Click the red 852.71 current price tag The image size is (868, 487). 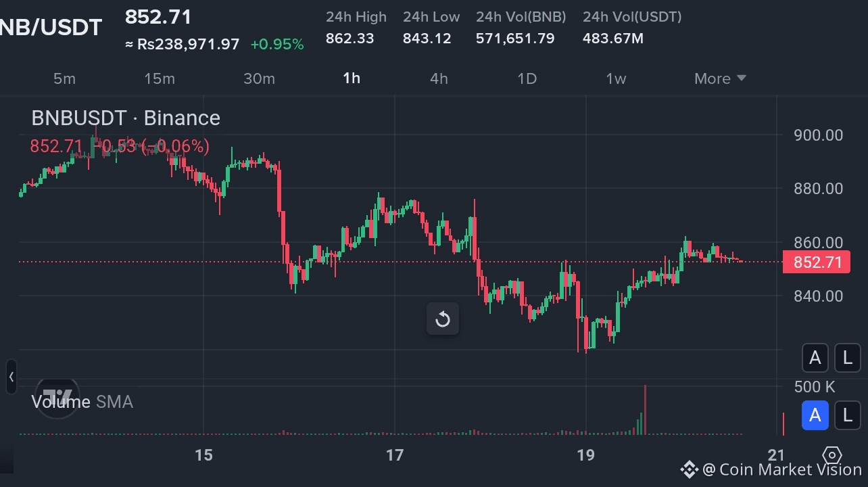pos(816,262)
